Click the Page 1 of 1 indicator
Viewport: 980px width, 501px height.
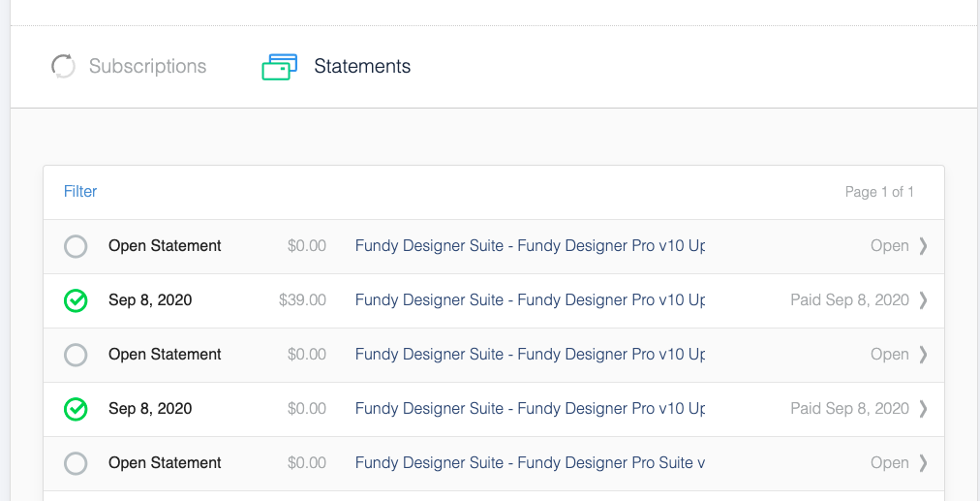[x=879, y=192]
